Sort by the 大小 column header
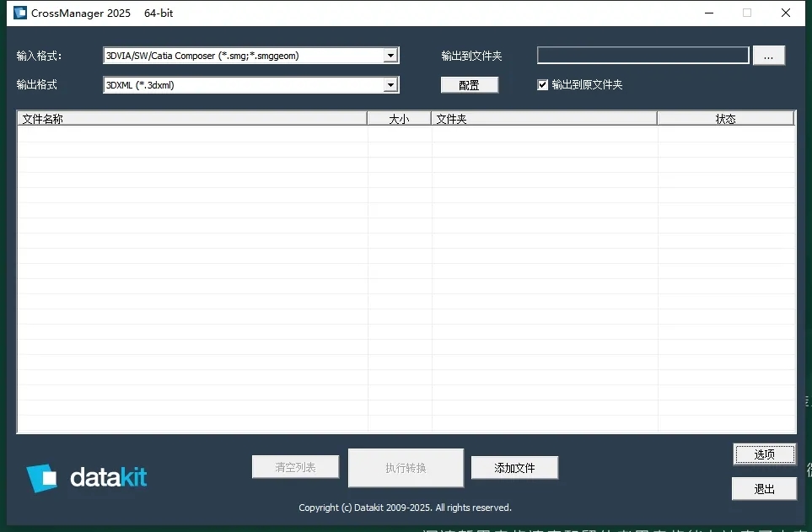 click(x=400, y=119)
